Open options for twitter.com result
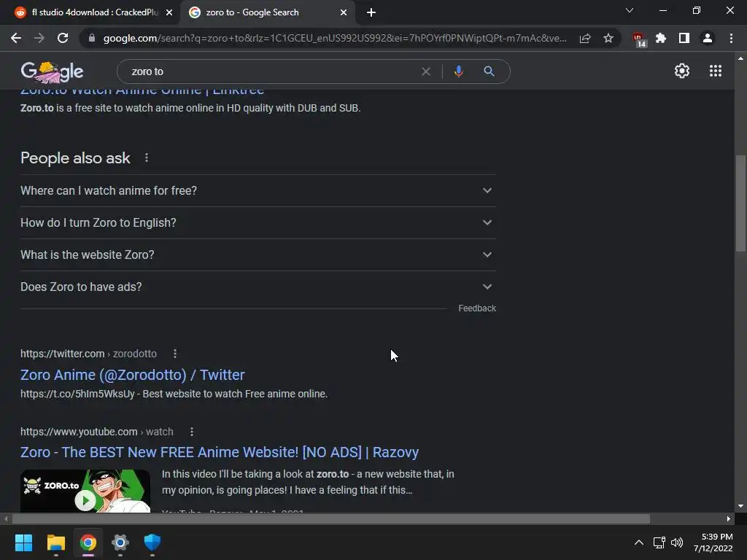Image resolution: width=747 pixels, height=560 pixels. [175, 354]
